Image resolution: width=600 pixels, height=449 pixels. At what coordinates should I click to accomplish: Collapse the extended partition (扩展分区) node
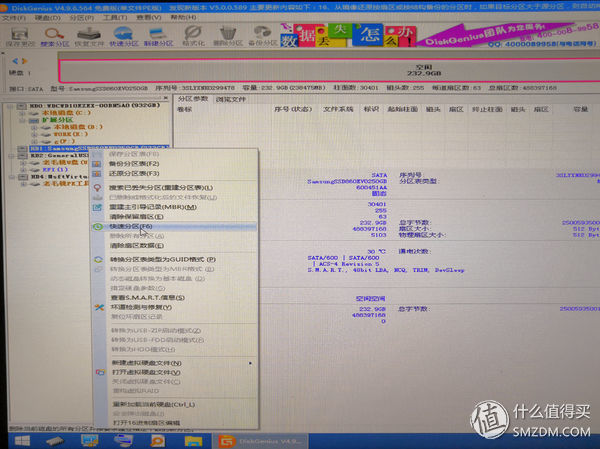coord(22,120)
